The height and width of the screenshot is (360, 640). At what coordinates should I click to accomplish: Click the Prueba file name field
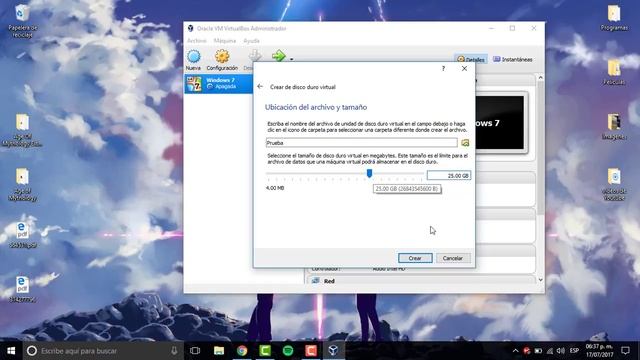click(x=362, y=142)
